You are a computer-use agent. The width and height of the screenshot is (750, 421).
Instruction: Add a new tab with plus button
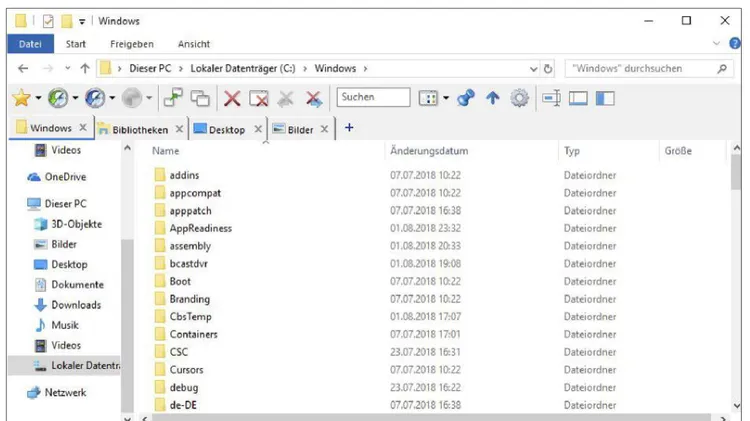[349, 128]
